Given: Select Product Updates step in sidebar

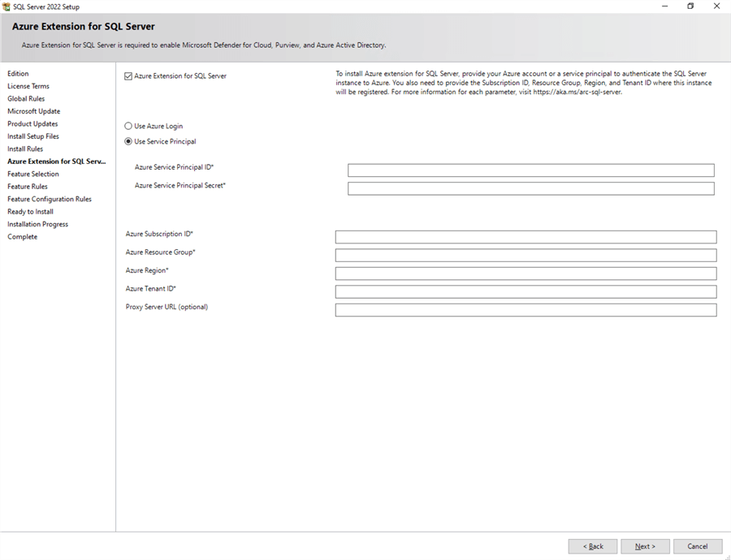Looking at the screenshot, I should click(x=32, y=124).
